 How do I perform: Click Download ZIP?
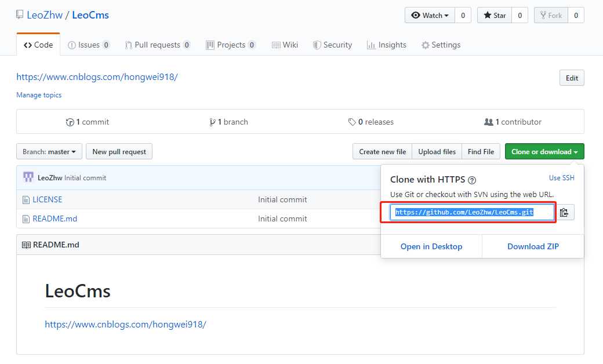pos(533,246)
